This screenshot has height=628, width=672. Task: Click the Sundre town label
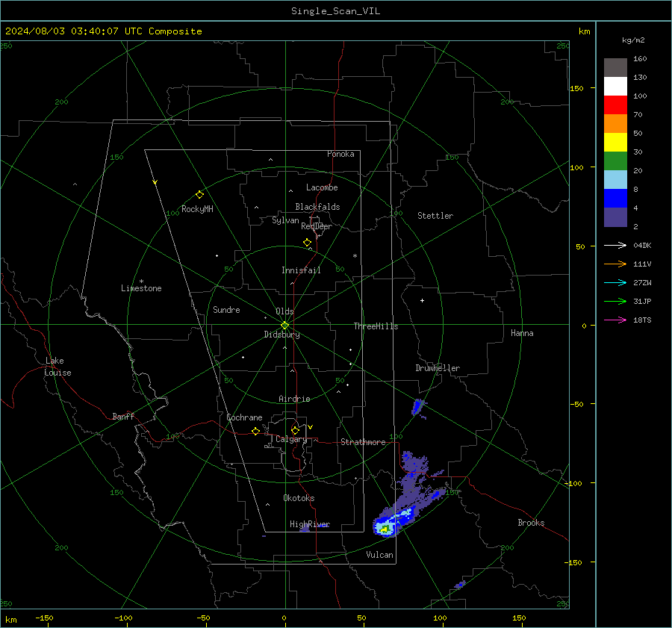(x=226, y=310)
